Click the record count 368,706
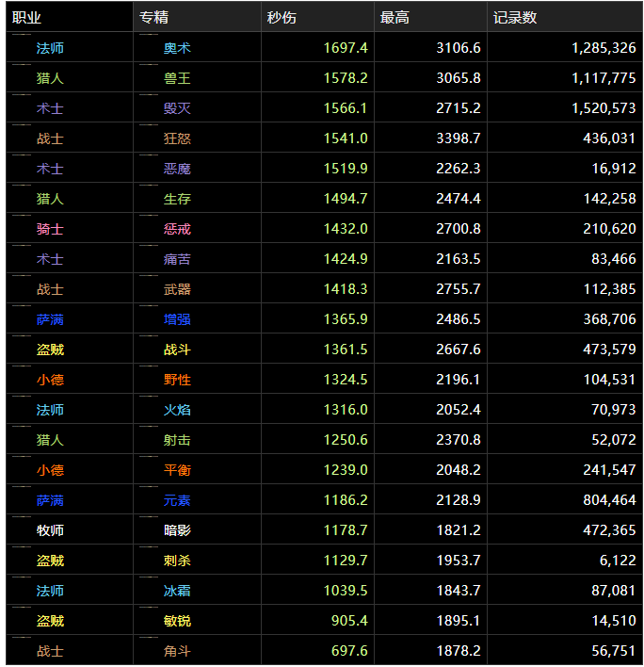 [609, 319]
